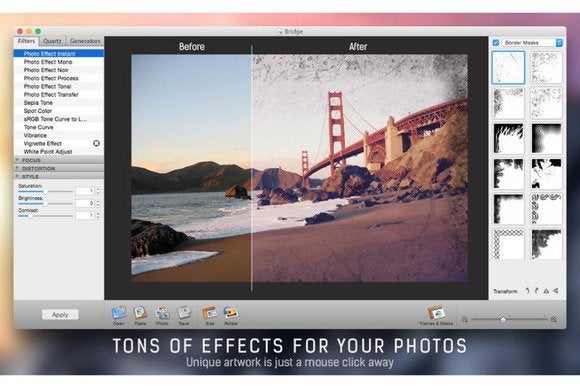The height and width of the screenshot is (388, 580).
Task: Select the ornamental beaded-edge border mask thumbnail
Action: coord(546,208)
